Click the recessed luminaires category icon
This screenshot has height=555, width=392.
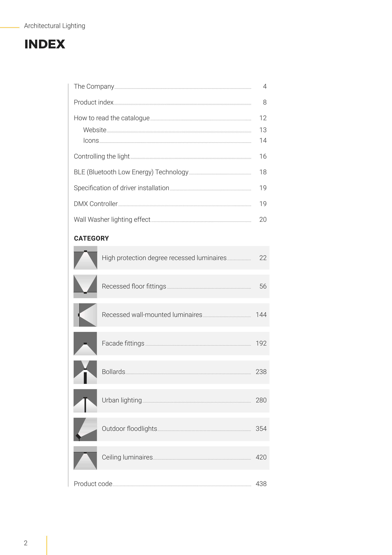(85, 258)
